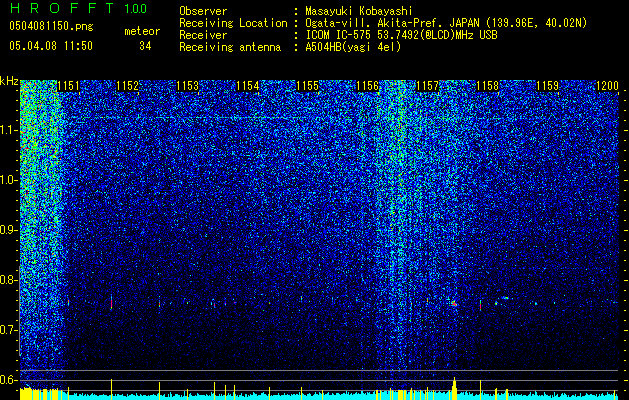
Task: Click the meteor count value 34
Action: point(145,46)
